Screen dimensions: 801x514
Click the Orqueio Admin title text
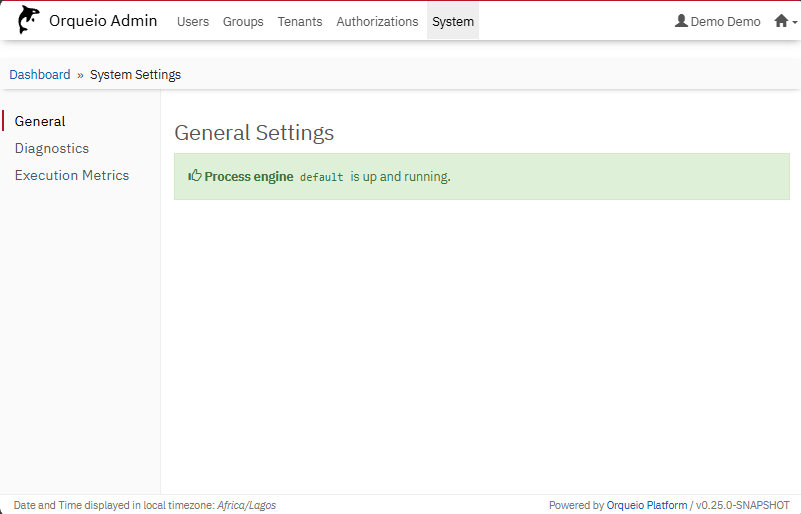coord(103,21)
